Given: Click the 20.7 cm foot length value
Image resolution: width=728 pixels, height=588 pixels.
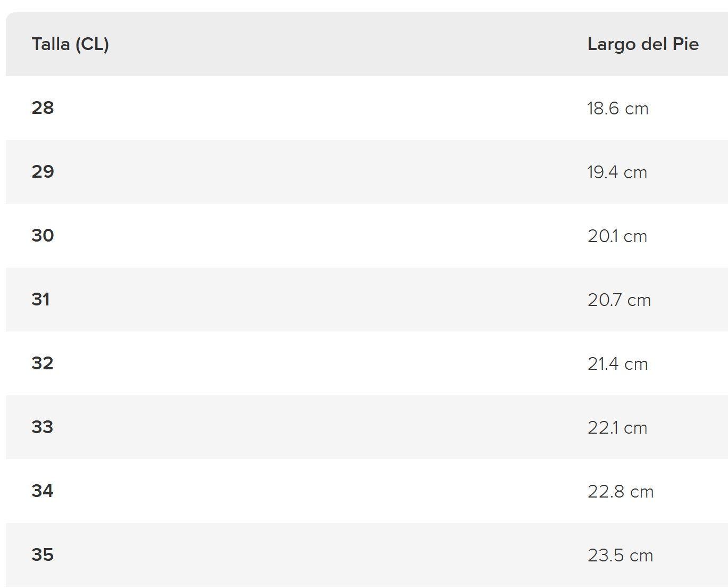Looking at the screenshot, I should (619, 300).
